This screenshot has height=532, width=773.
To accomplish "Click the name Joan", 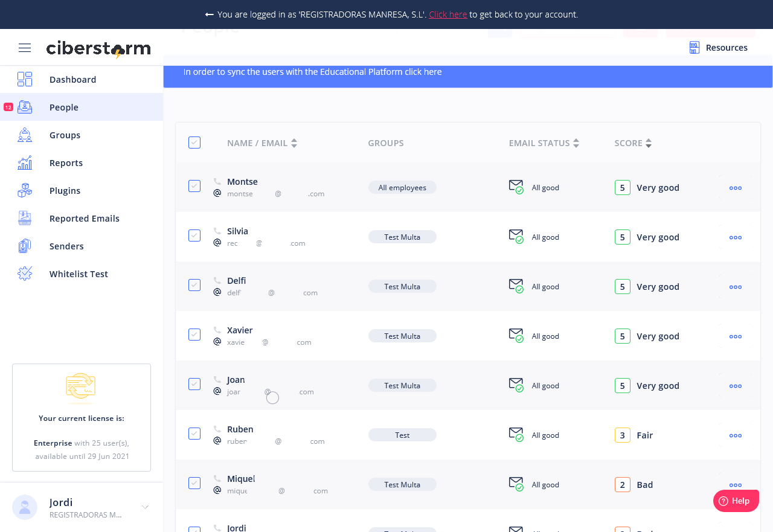I will tap(236, 380).
